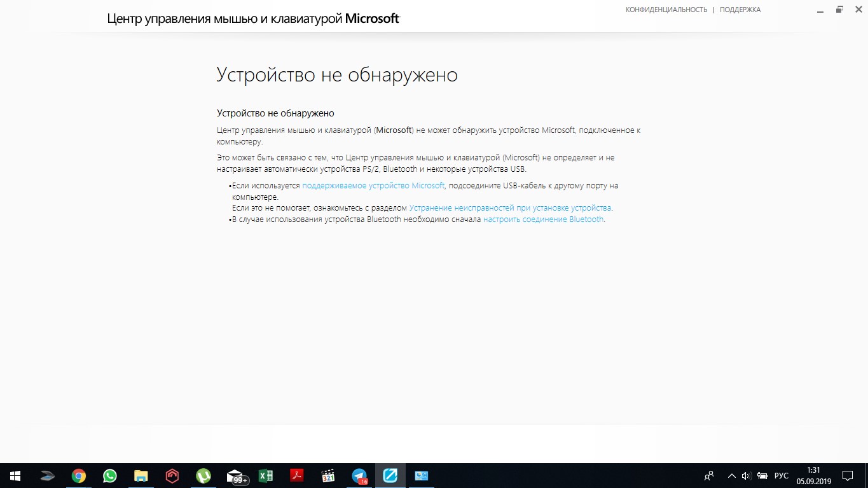The width and height of the screenshot is (868, 488).
Task: Restore down the application window
Action: 839,10
